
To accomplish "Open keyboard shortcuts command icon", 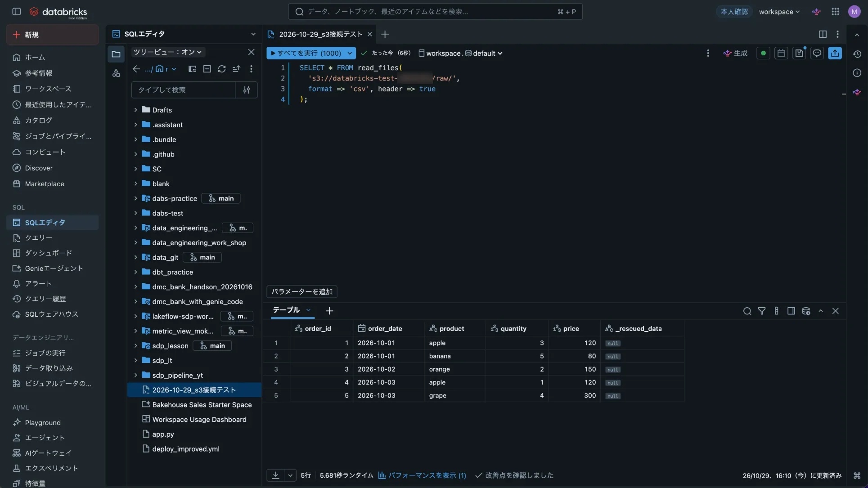I will click(857, 475).
